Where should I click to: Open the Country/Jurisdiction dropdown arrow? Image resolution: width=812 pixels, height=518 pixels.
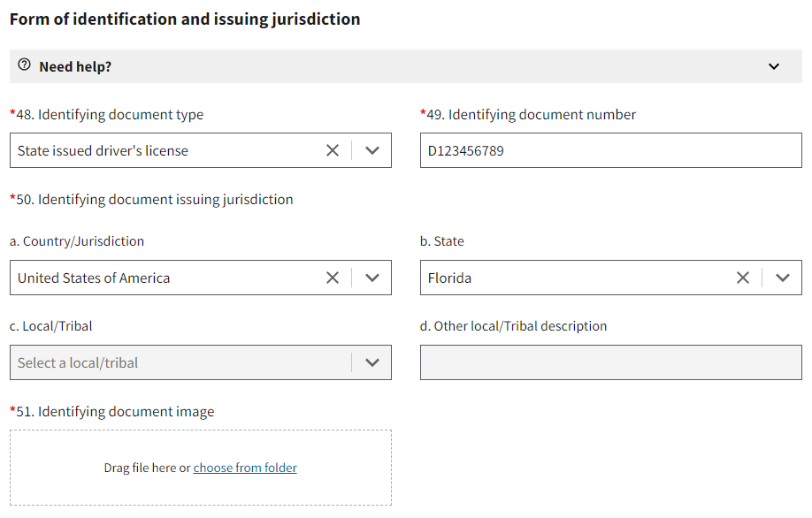point(372,278)
